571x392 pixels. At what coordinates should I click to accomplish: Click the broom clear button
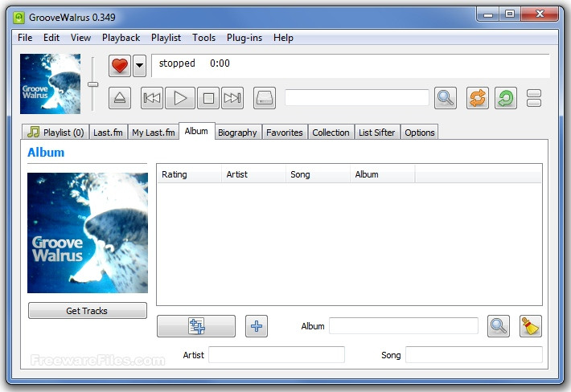[x=530, y=326]
